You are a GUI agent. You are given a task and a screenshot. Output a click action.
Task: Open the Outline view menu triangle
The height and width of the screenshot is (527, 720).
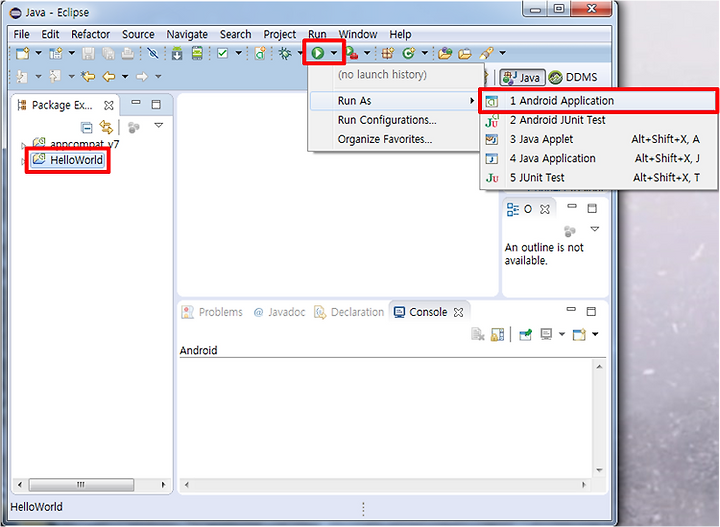point(595,229)
